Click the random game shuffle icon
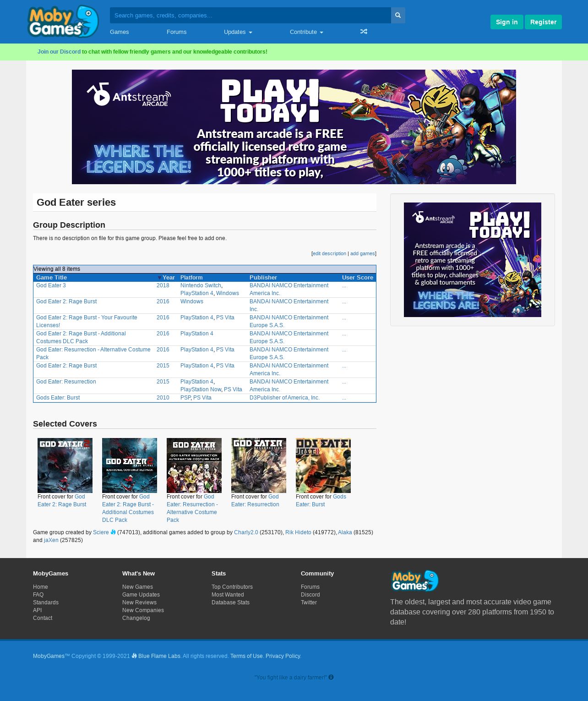The height and width of the screenshot is (701, 588). pyautogui.click(x=364, y=32)
